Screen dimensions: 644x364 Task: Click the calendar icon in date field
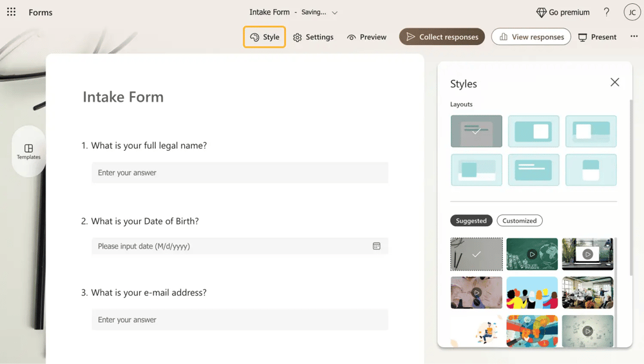pos(377,246)
